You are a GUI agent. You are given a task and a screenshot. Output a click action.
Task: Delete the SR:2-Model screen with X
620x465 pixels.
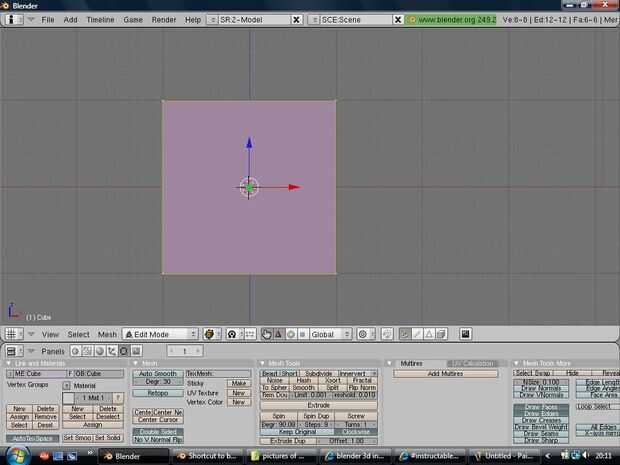[296, 19]
